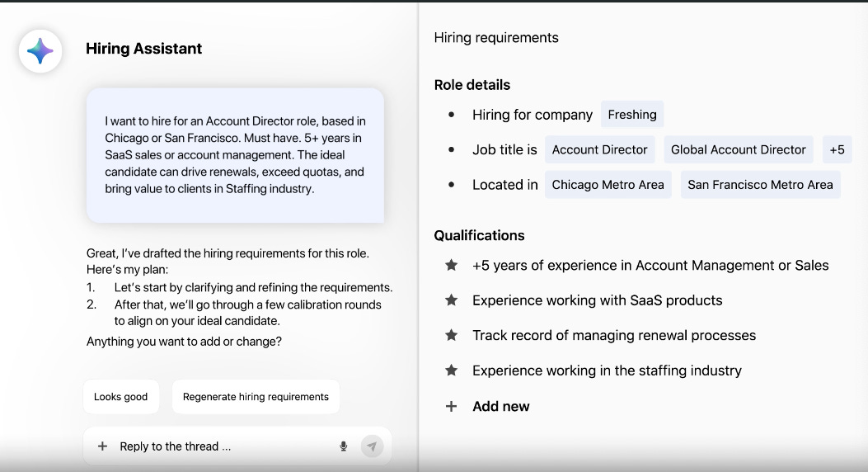Select the San Francisco Metro Area chip
Screen dimensions: 868x472
(760, 185)
